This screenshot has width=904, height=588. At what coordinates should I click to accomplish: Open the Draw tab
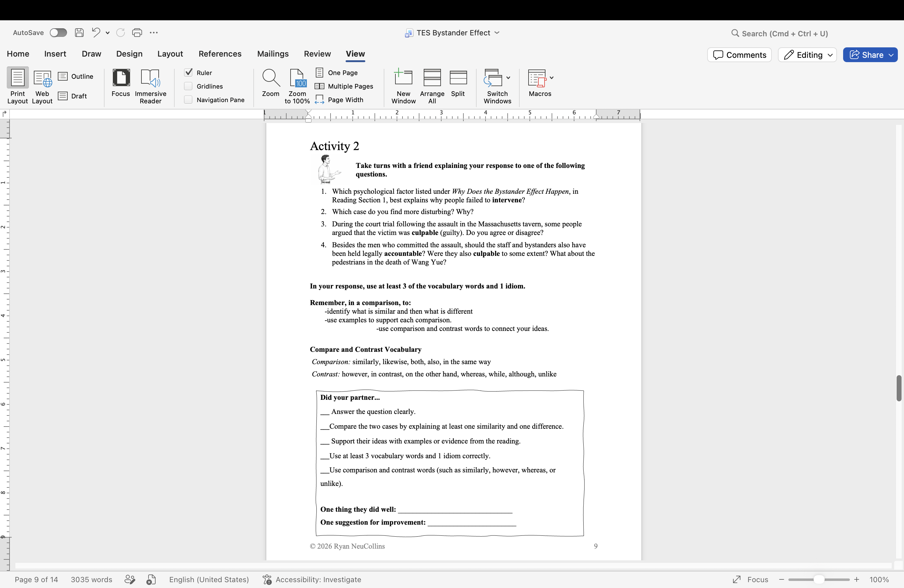tap(92, 54)
